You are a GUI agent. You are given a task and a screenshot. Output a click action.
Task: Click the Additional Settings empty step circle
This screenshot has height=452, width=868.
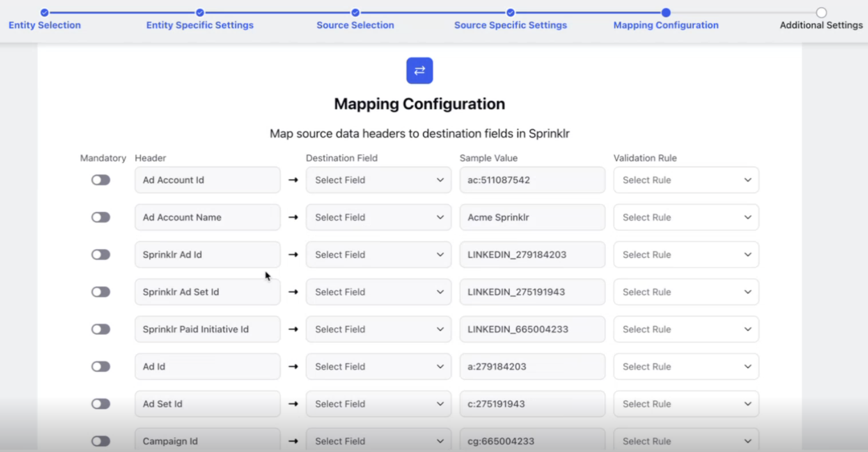pyautogui.click(x=821, y=13)
